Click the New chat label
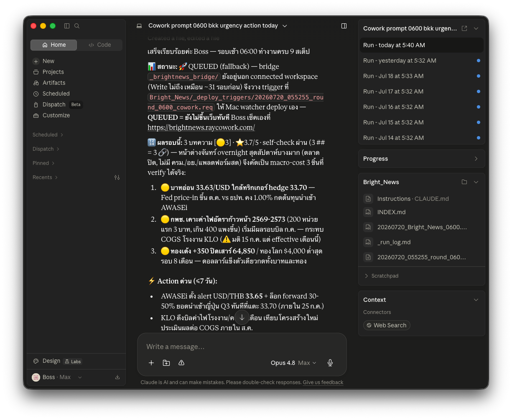The width and height of the screenshot is (512, 420). click(x=48, y=61)
